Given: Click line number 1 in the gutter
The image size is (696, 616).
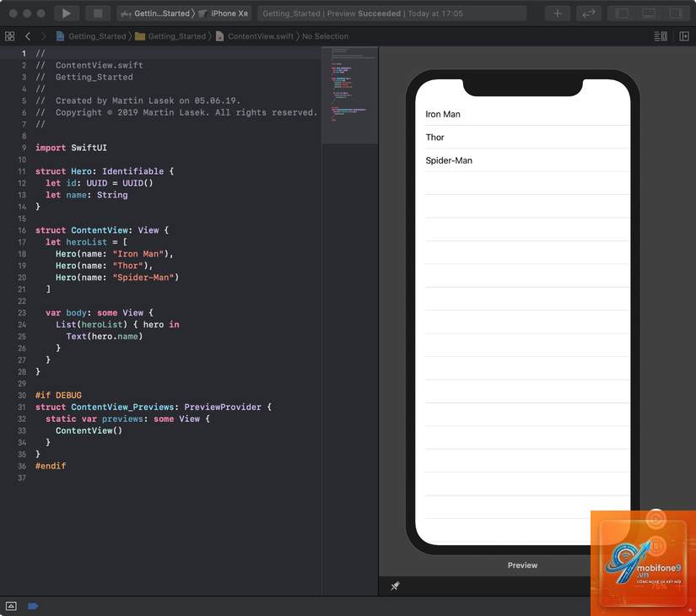Looking at the screenshot, I should point(24,54).
